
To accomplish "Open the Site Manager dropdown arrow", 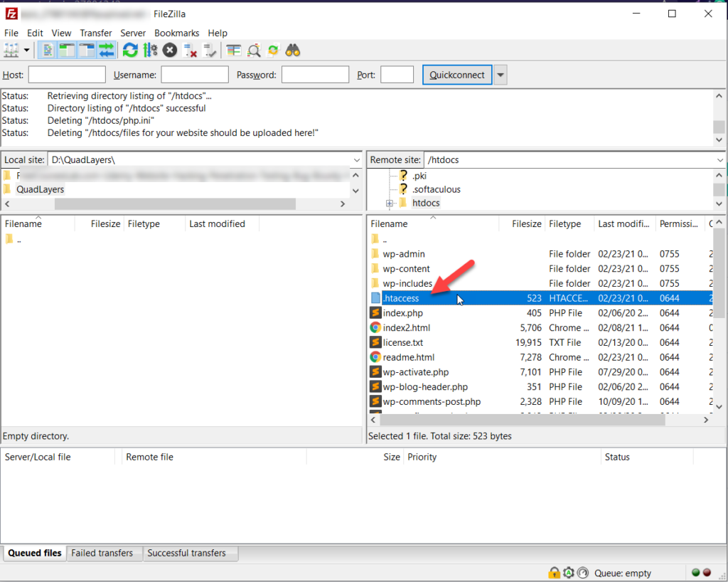I will (x=26, y=51).
